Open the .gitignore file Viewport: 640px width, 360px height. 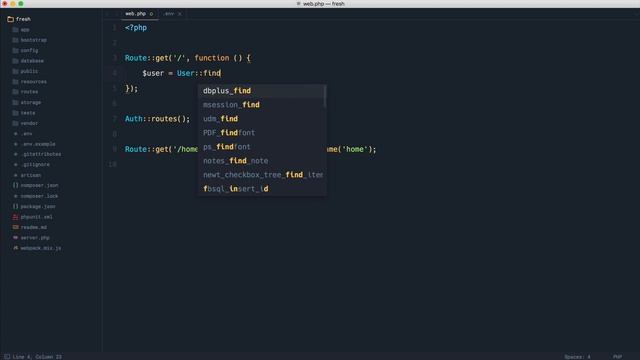point(35,164)
